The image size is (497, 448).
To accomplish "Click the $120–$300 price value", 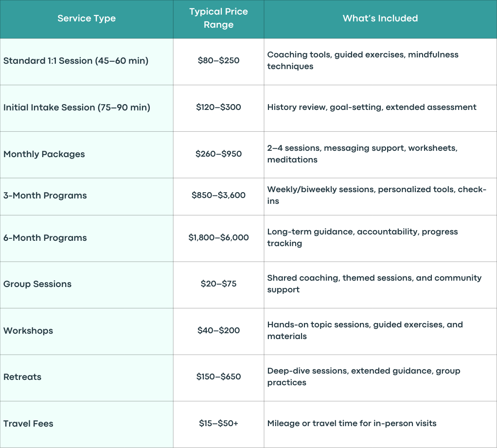I will pyautogui.click(x=218, y=107).
